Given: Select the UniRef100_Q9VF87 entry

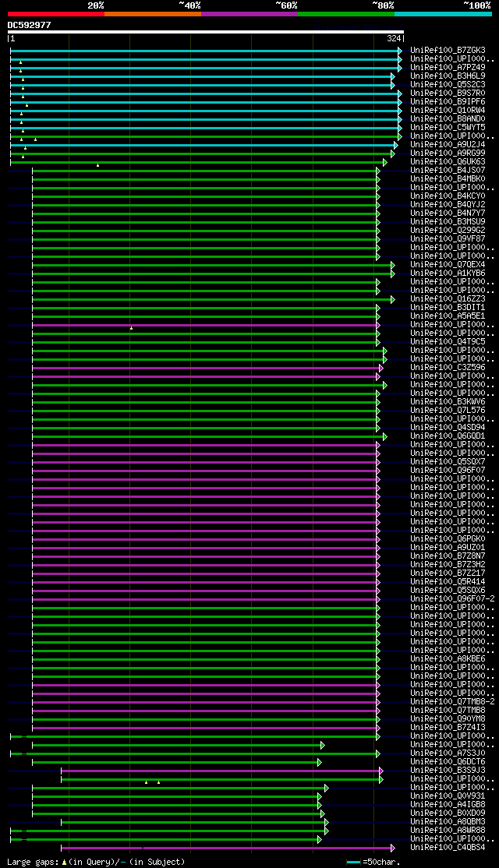Looking at the screenshot, I should tap(448, 239).
